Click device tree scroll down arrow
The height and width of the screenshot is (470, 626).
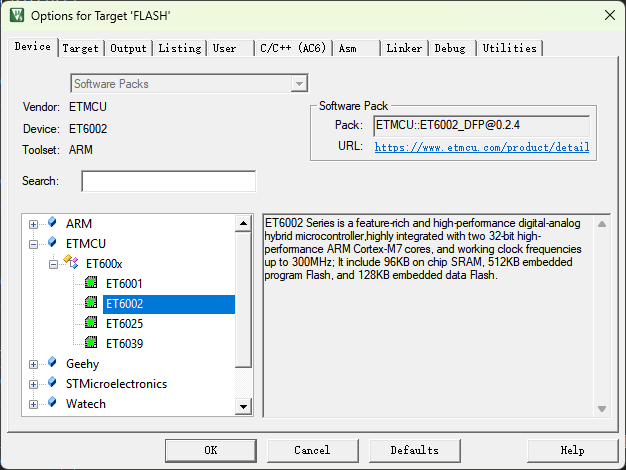click(243, 407)
